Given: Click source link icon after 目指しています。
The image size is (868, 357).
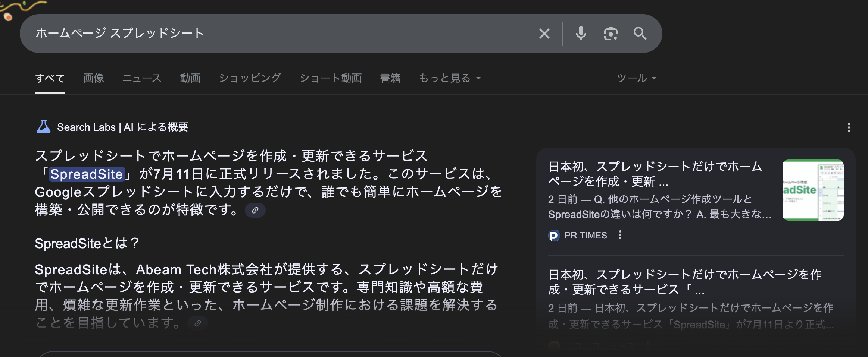Looking at the screenshot, I should pos(198,323).
